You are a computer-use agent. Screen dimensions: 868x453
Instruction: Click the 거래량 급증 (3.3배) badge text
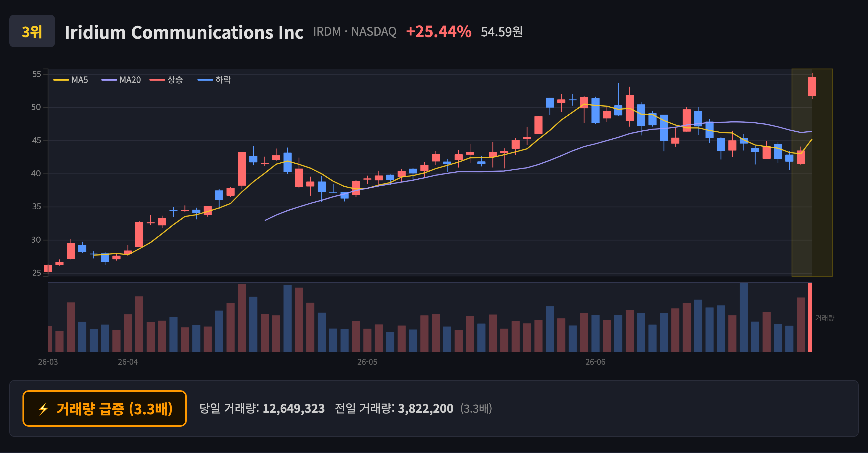point(114,409)
